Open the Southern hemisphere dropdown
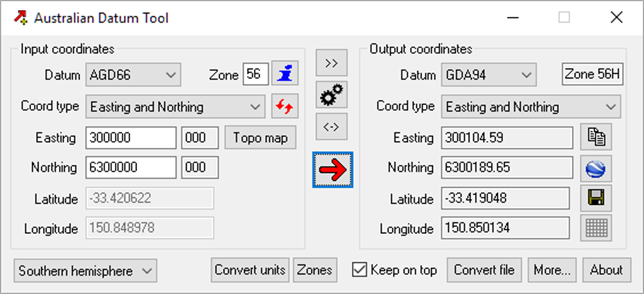This screenshot has height=294, width=644. (x=85, y=271)
